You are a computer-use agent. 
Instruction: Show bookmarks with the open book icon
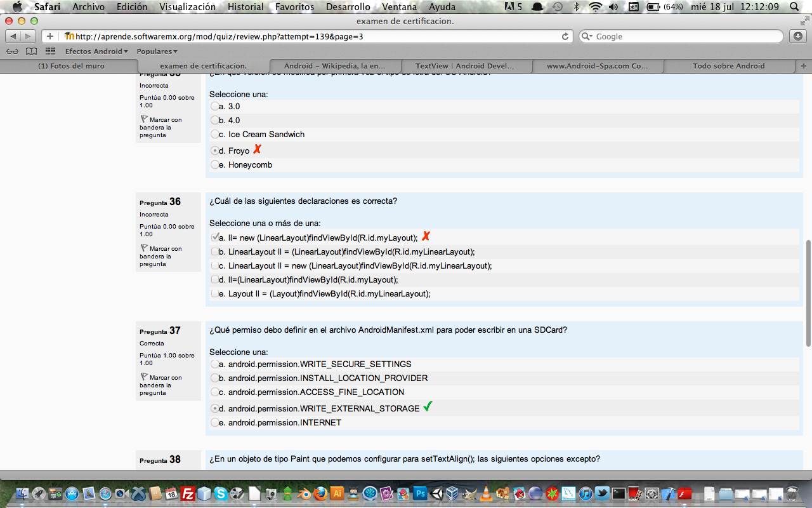click(31, 51)
